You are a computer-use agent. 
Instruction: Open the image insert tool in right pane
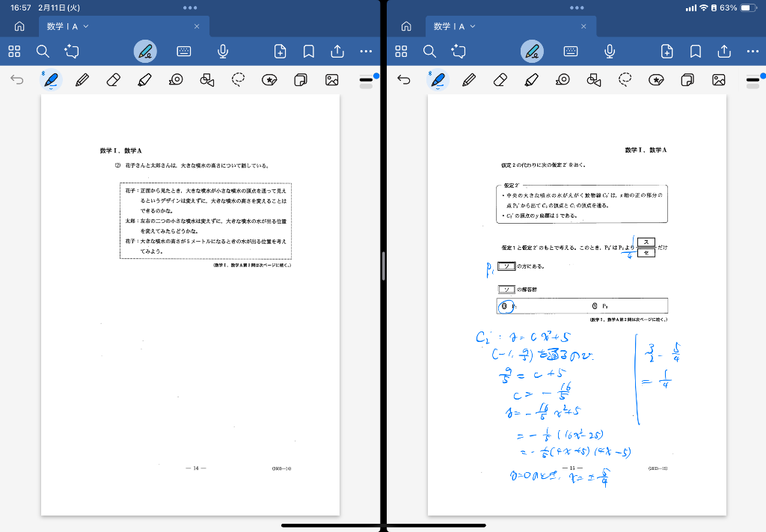(719, 80)
